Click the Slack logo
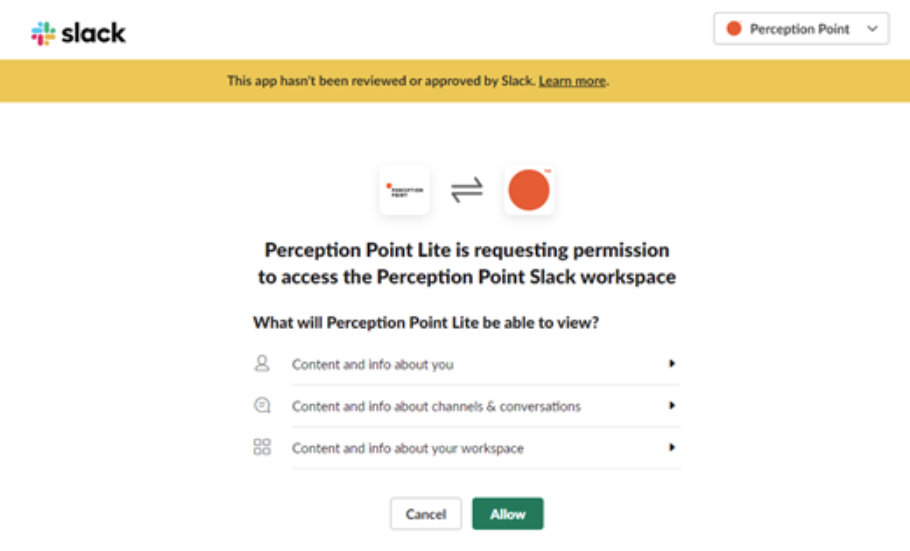The width and height of the screenshot is (910, 551). (x=78, y=33)
